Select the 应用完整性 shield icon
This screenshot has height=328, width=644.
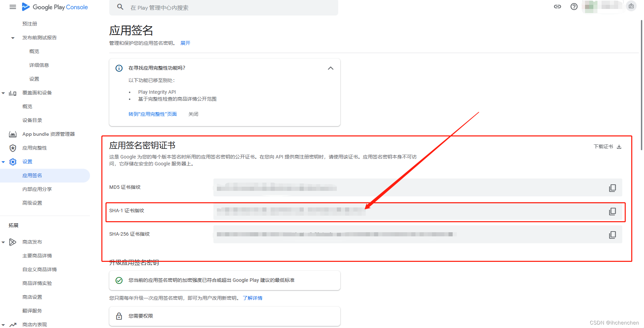pyautogui.click(x=13, y=148)
